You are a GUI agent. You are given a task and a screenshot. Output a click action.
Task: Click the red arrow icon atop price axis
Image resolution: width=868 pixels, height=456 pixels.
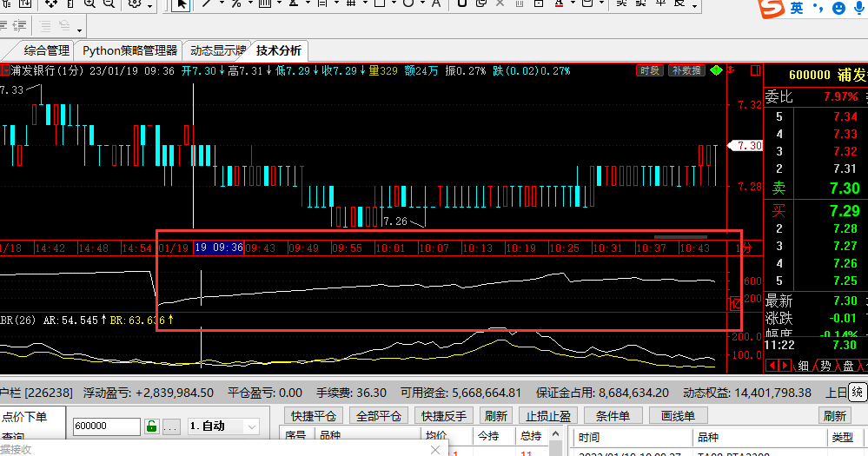point(731,69)
